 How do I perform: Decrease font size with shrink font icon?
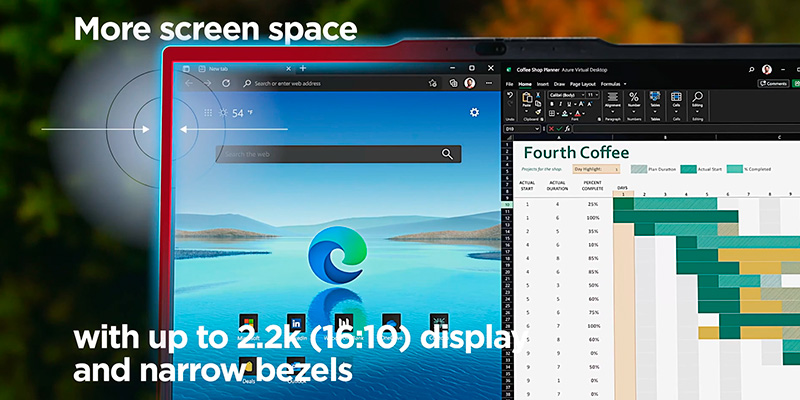point(590,104)
